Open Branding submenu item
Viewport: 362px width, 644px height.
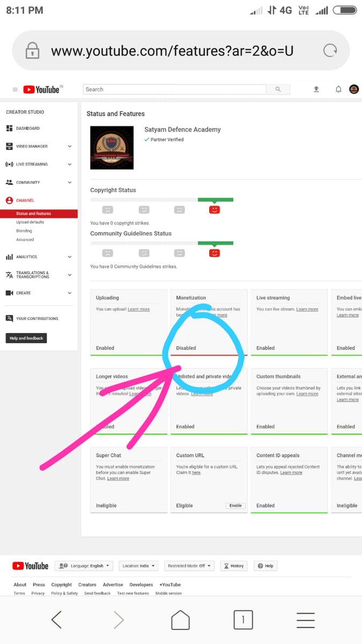click(x=24, y=231)
